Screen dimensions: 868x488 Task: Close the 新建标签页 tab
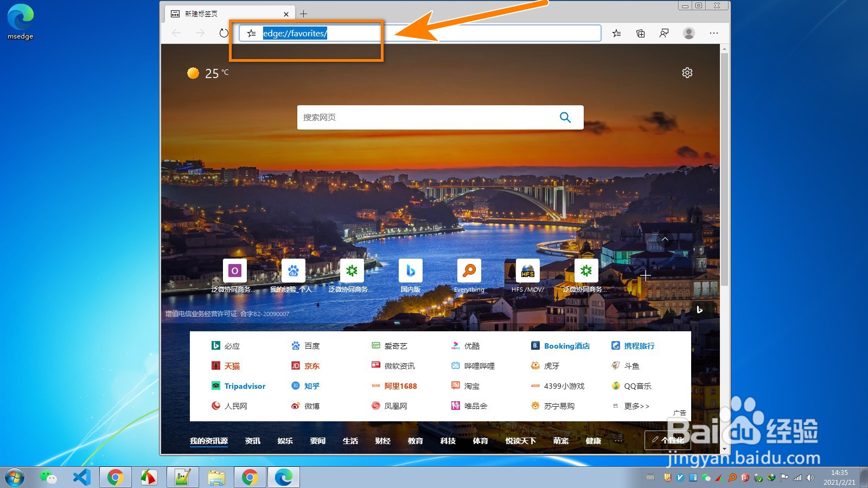[286, 14]
